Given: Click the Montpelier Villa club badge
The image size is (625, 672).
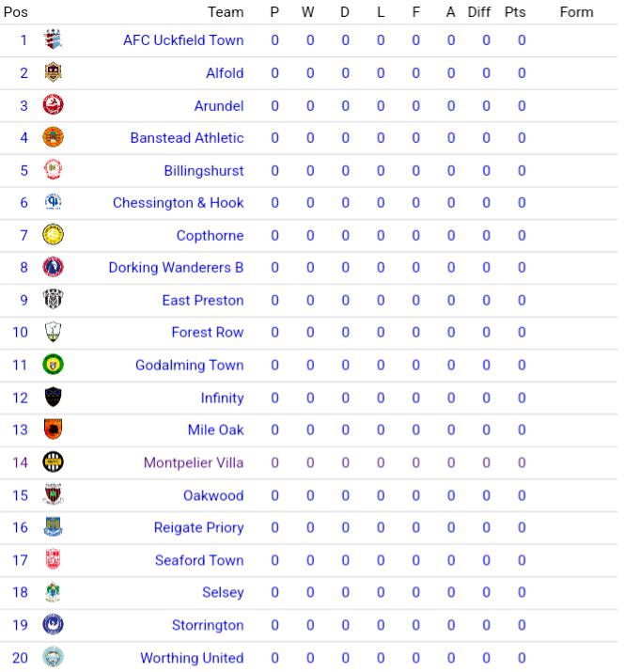Looking at the screenshot, I should 54,462.
